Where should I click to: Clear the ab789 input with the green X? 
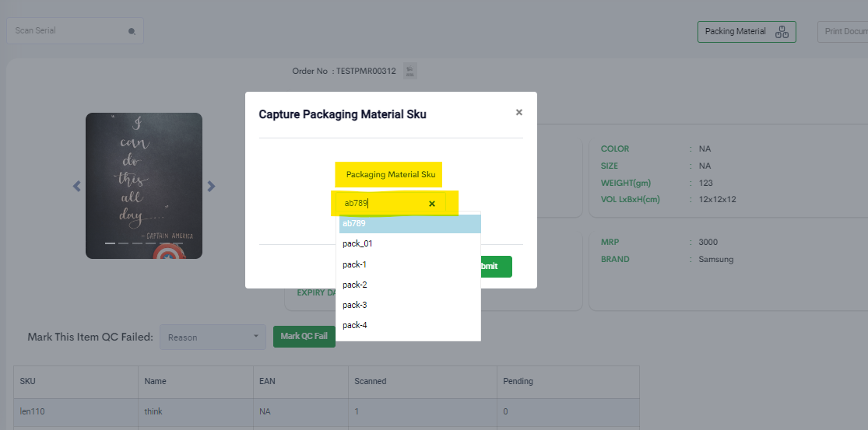tap(432, 204)
